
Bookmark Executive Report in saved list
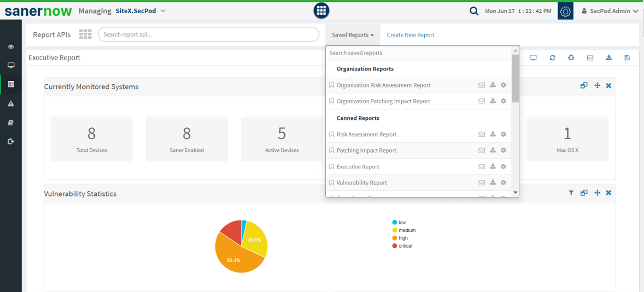point(331,167)
